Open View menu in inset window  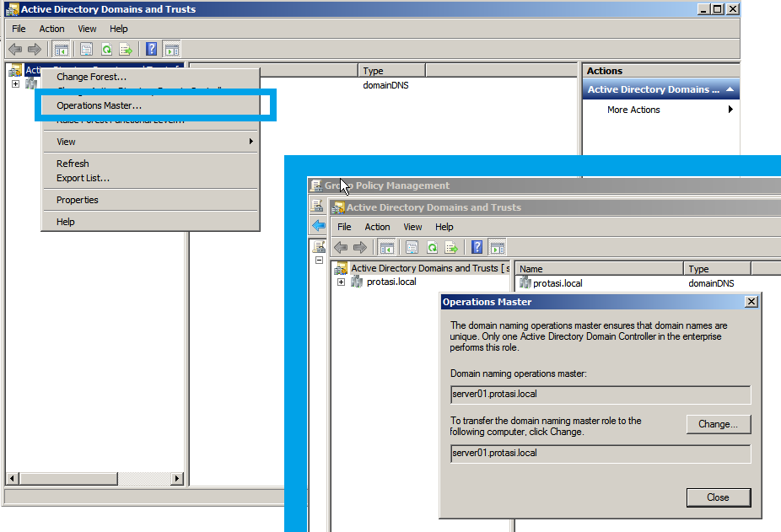412,227
